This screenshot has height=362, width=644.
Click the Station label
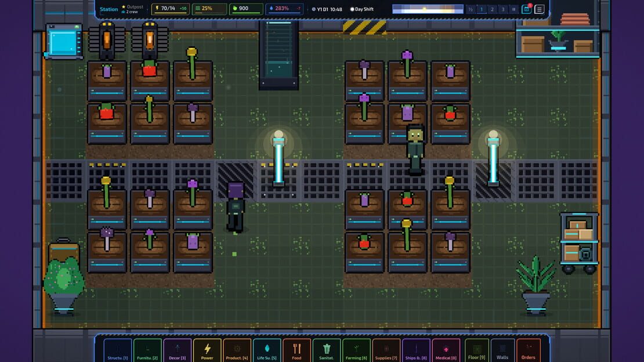coord(109,9)
